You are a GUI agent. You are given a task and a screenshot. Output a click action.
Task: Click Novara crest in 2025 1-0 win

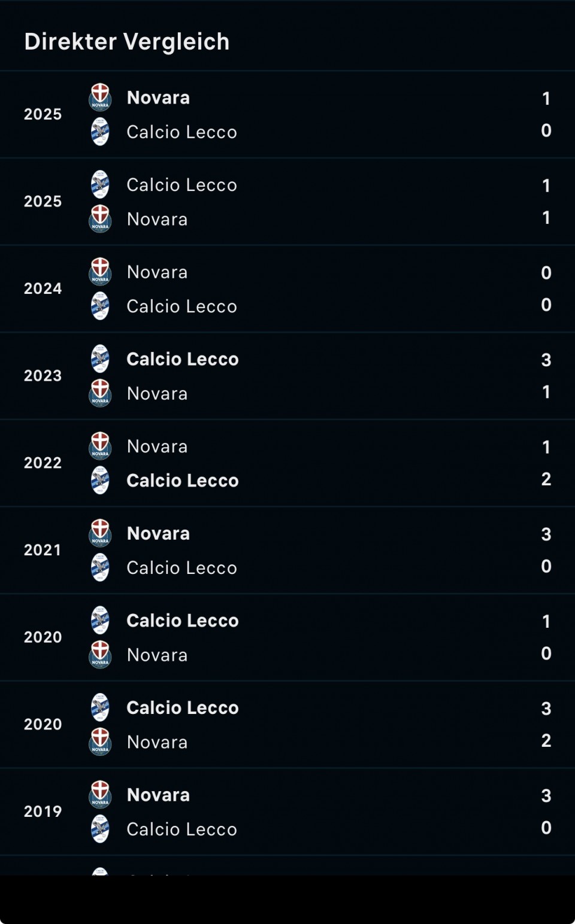(100, 97)
